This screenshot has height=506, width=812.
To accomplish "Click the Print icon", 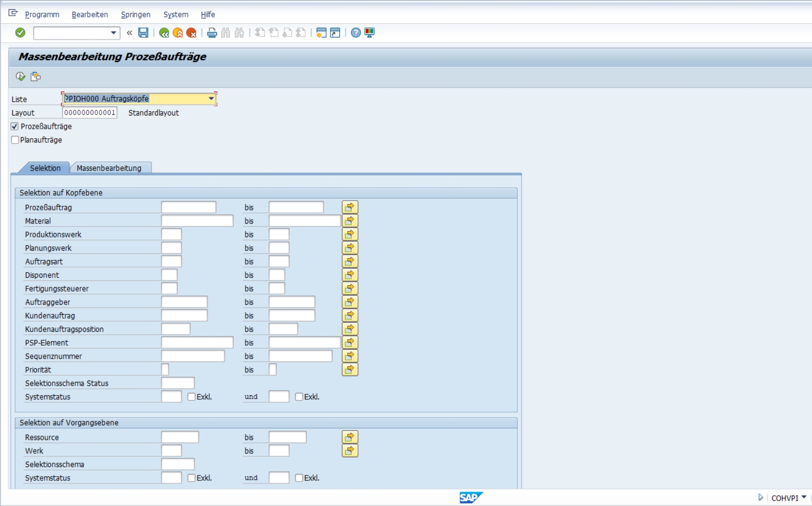I will [x=212, y=32].
